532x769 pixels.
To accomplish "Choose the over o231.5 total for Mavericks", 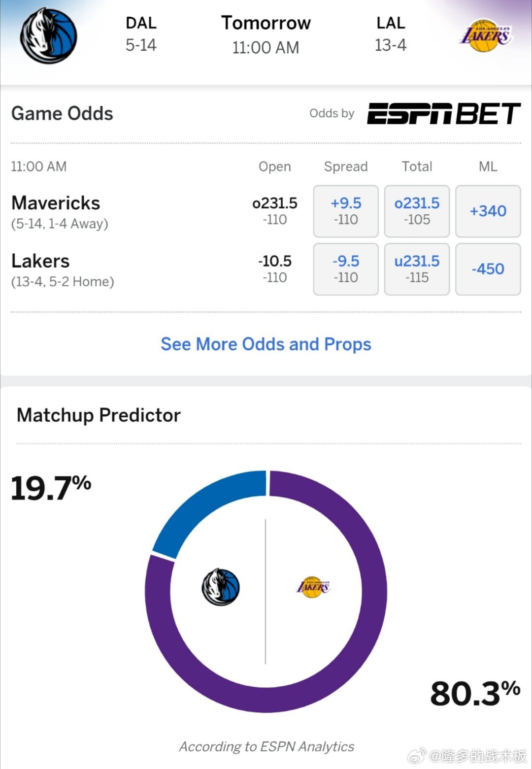I will point(417,211).
